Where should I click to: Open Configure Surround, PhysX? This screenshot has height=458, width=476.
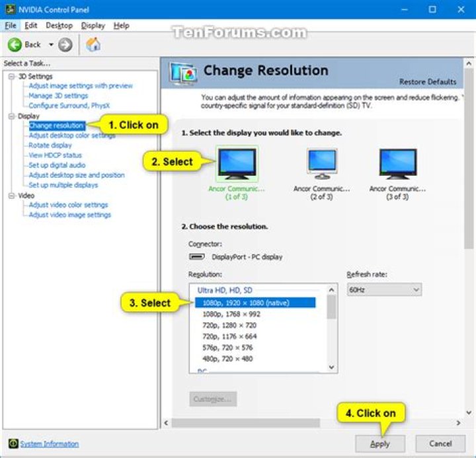coord(69,106)
